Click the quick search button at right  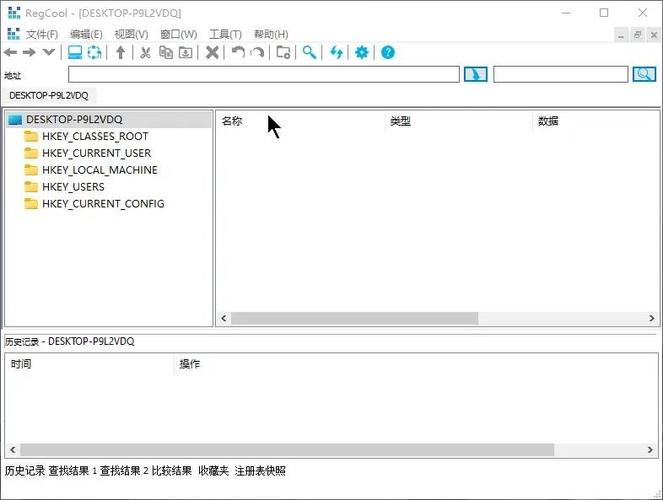click(644, 74)
